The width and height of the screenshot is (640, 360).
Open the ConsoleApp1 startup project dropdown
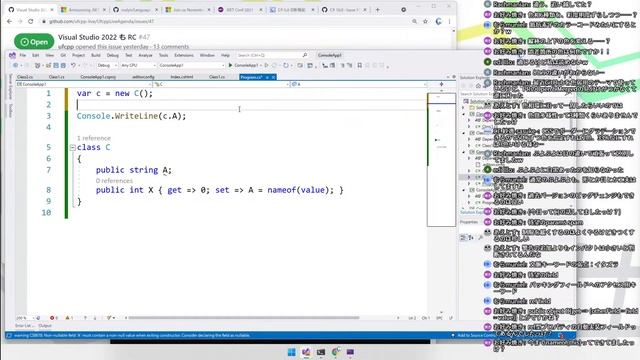point(191,65)
